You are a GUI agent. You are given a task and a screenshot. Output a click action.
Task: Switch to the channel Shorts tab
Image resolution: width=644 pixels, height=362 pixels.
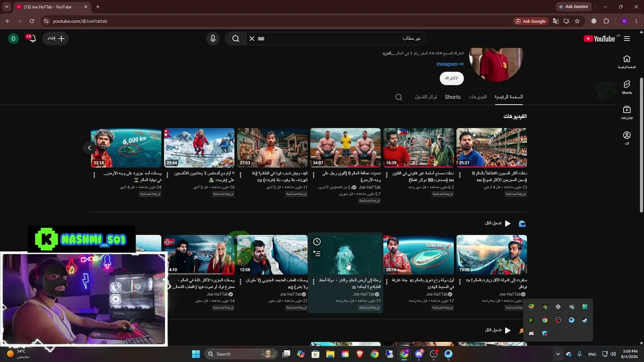[x=452, y=97]
